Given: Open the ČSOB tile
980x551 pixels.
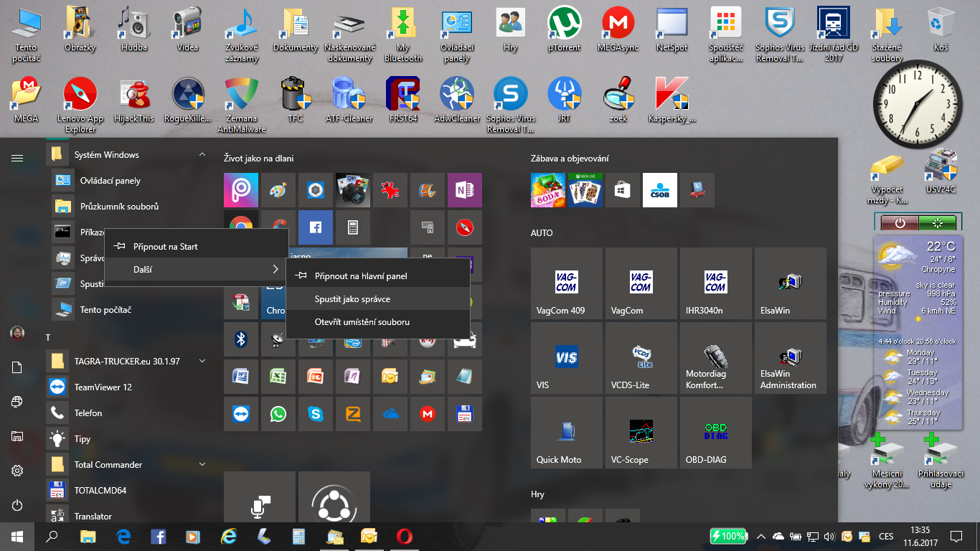Looking at the screenshot, I should 659,190.
